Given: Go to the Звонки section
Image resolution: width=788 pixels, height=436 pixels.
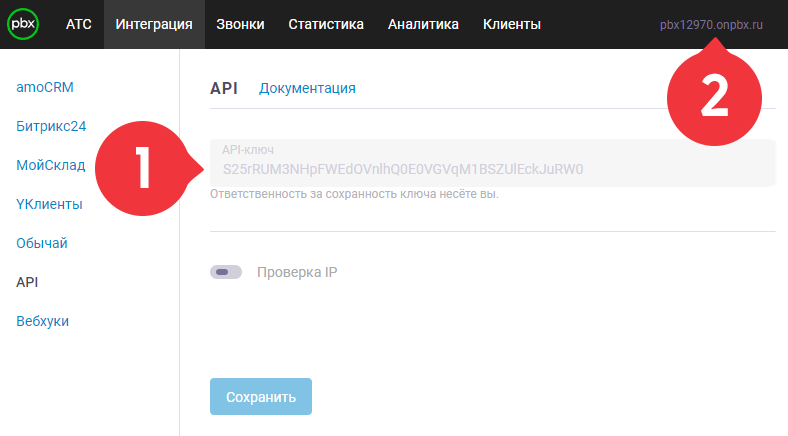Looking at the screenshot, I should [x=240, y=24].
